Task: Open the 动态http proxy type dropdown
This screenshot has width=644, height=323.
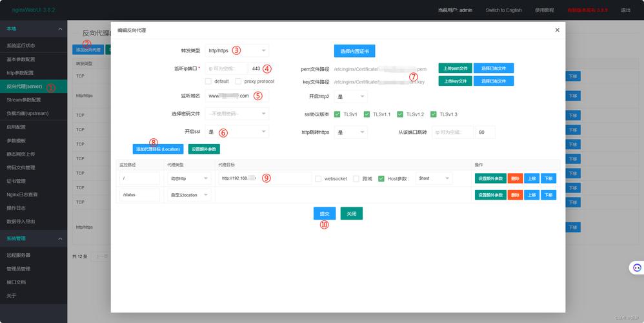Action: [189, 178]
